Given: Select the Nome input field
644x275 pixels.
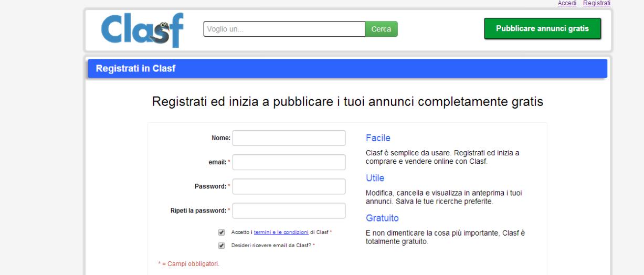Looking at the screenshot, I should point(289,138).
